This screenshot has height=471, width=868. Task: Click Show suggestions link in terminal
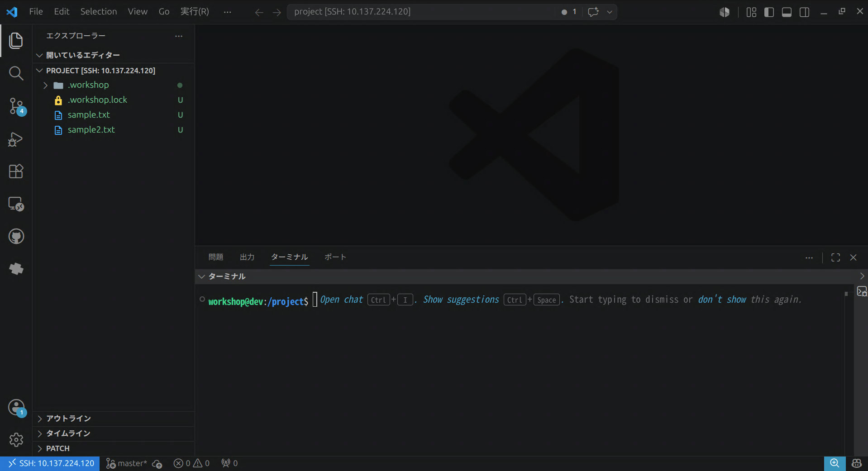(x=461, y=300)
